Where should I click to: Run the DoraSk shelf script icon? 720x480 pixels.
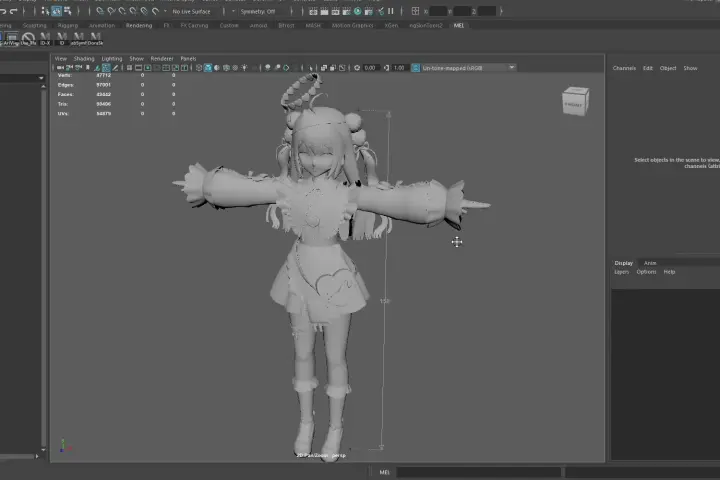point(95,39)
